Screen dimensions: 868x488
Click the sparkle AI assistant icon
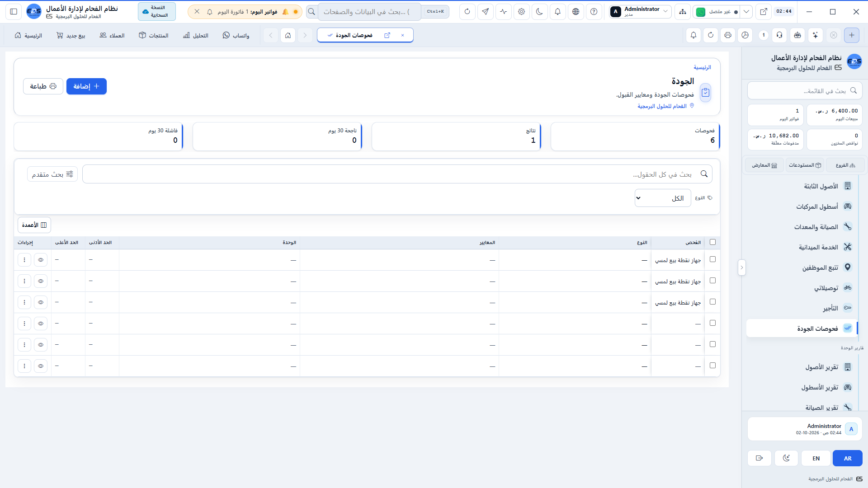pos(815,35)
